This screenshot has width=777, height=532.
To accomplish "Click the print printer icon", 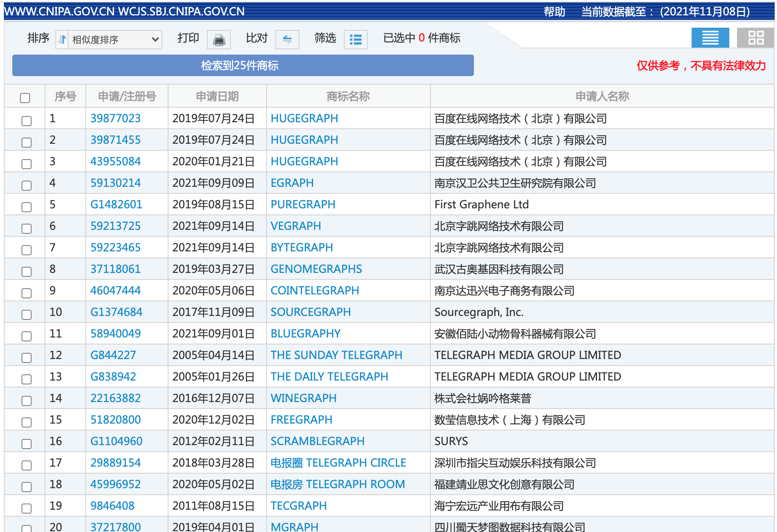I will [219, 40].
